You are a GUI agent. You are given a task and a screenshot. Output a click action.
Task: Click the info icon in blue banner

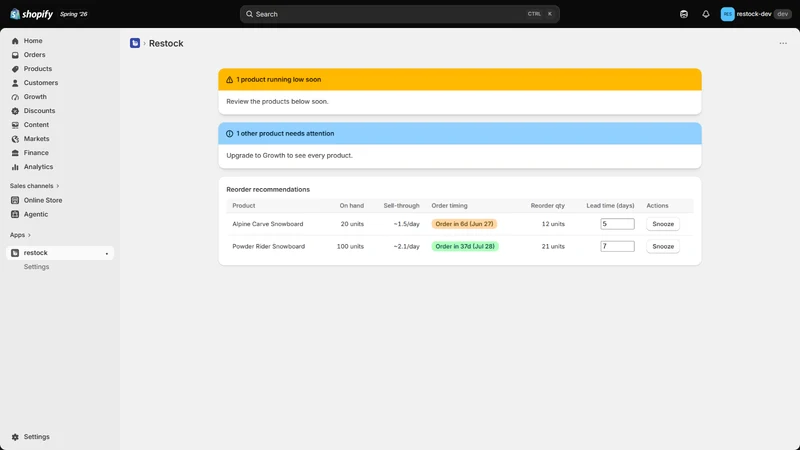click(230, 134)
